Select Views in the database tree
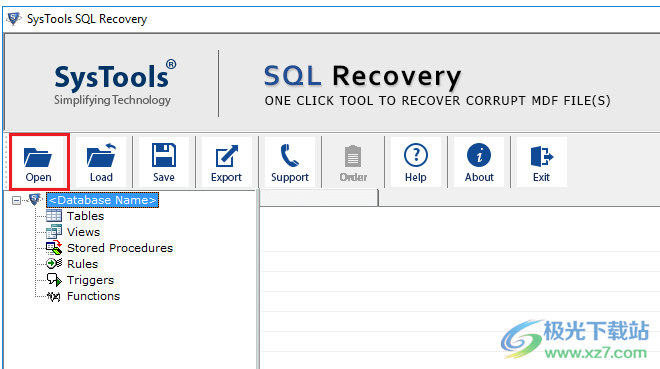This screenshot has height=369, width=660. pyautogui.click(x=83, y=232)
